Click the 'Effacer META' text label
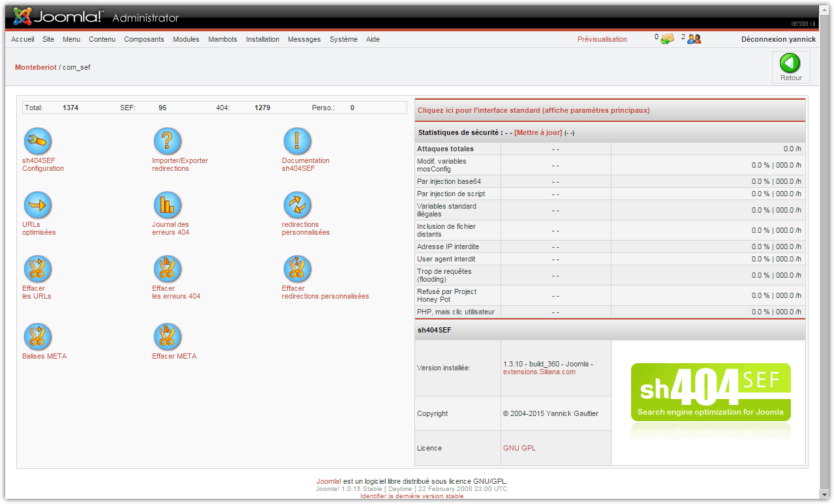834x504 pixels. 174,356
